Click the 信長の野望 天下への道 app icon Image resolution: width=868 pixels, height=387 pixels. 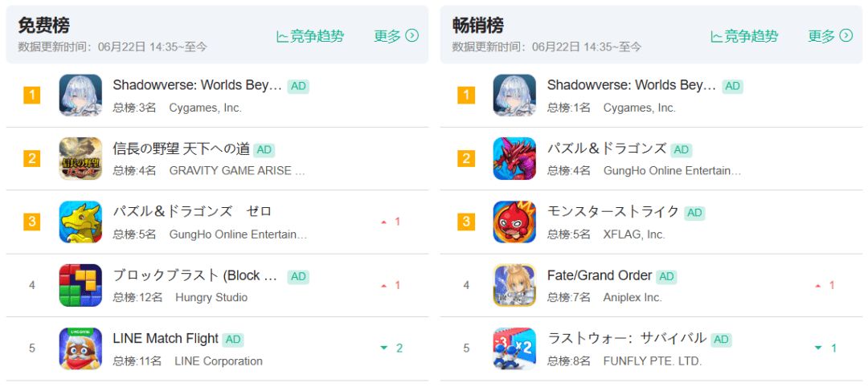point(80,158)
